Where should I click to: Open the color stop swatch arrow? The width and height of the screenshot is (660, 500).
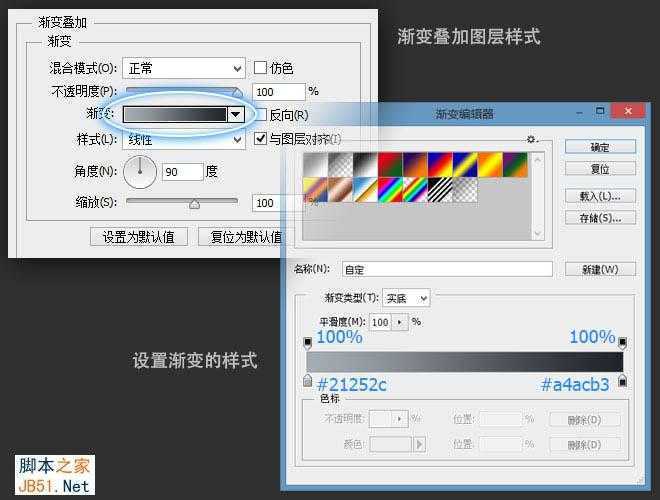point(420,444)
